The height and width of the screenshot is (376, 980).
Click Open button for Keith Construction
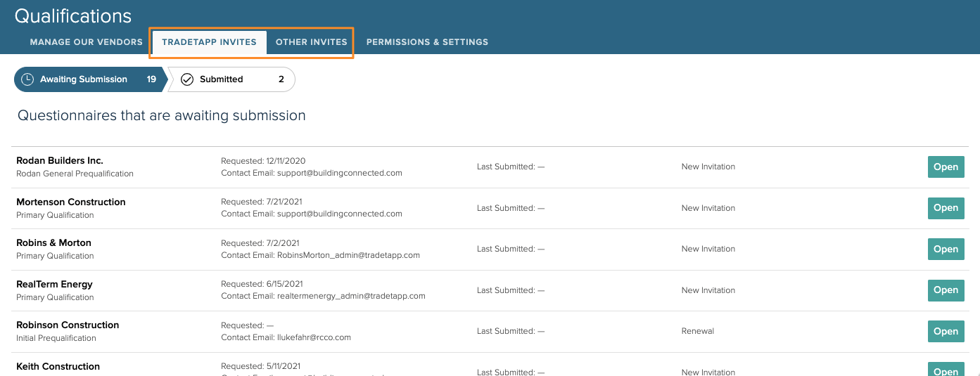tap(946, 370)
